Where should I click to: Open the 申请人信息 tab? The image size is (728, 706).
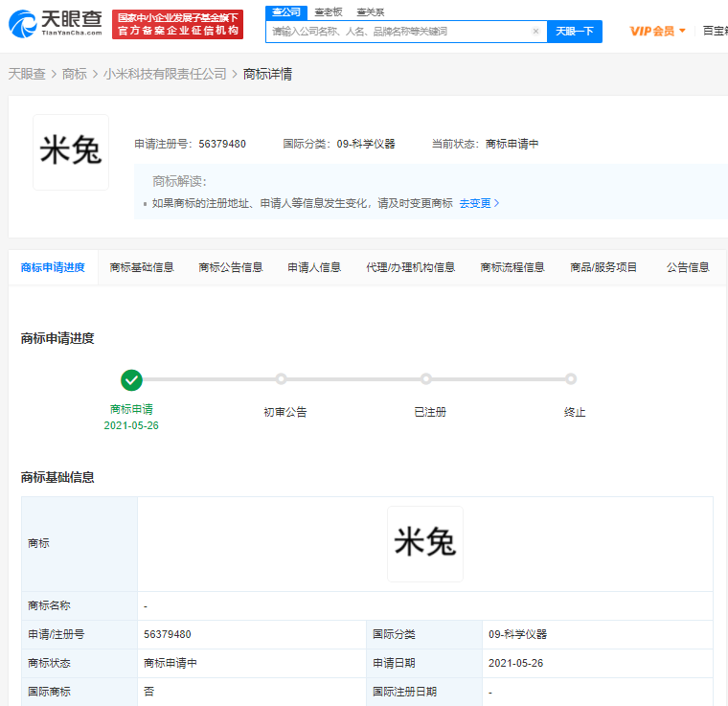click(x=314, y=267)
